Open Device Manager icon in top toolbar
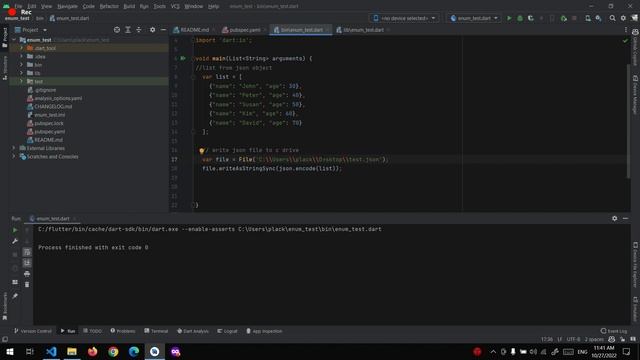This screenshot has height=360, width=640. point(588,18)
